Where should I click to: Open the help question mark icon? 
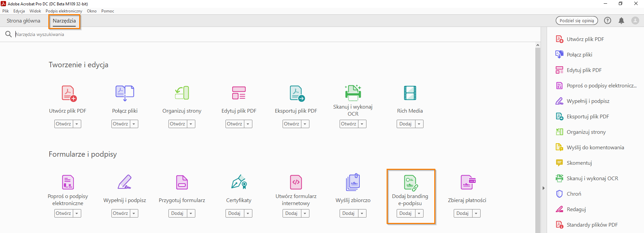(x=607, y=21)
